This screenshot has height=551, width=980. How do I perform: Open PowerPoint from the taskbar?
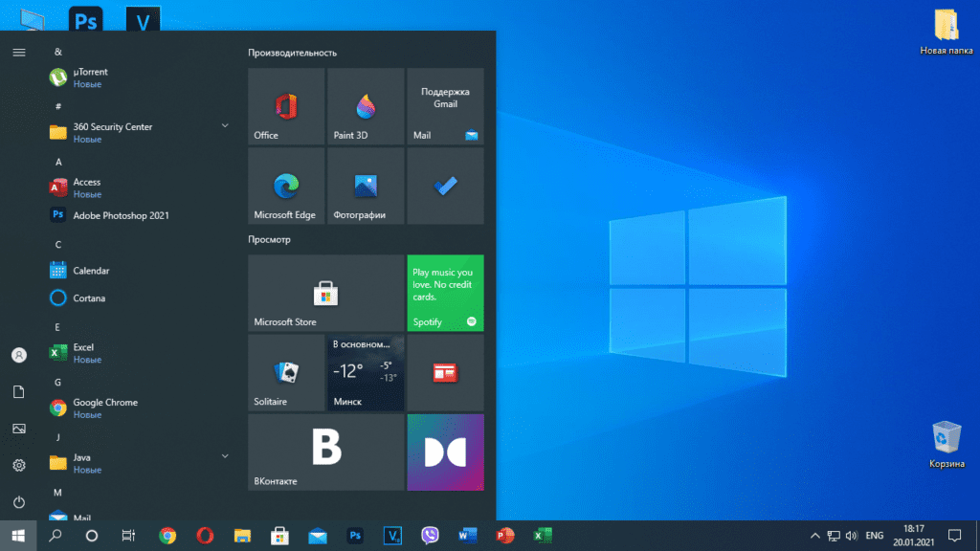pos(505,536)
